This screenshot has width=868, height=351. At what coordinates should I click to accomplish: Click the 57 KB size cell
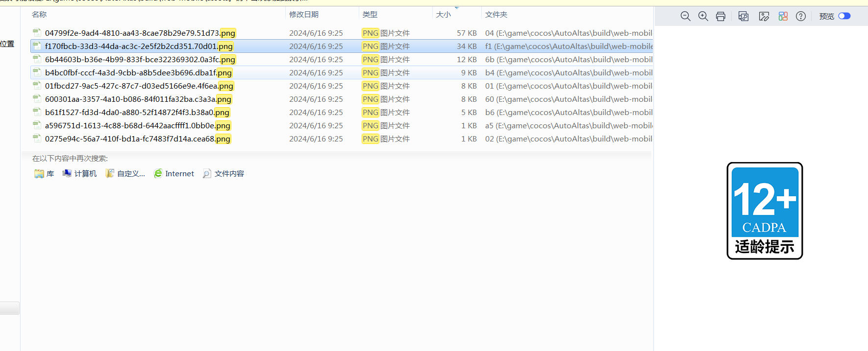tap(467, 33)
